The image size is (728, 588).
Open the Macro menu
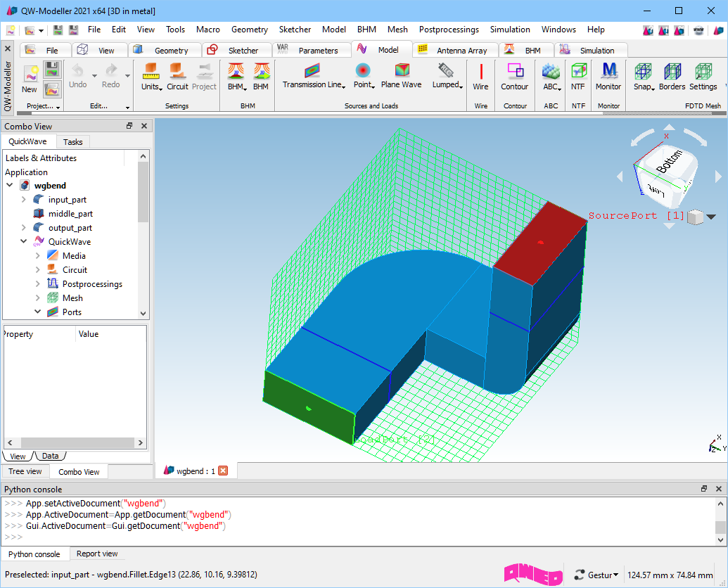click(208, 30)
